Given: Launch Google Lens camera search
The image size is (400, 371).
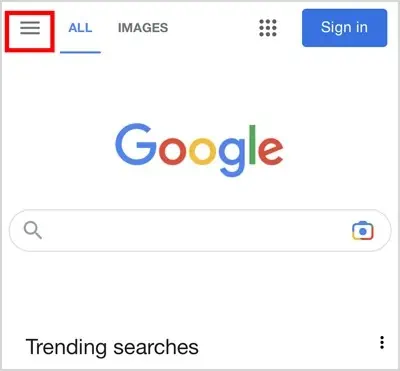Looking at the screenshot, I should tap(363, 230).
